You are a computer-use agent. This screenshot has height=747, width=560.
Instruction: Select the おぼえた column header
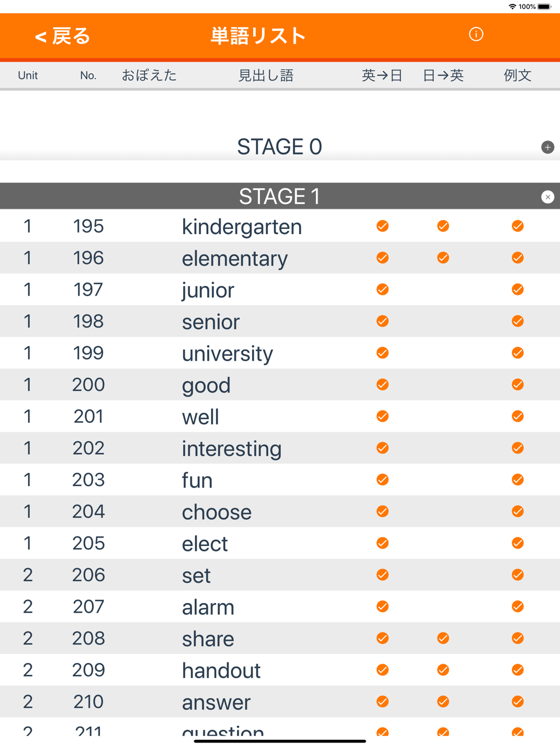tap(149, 76)
